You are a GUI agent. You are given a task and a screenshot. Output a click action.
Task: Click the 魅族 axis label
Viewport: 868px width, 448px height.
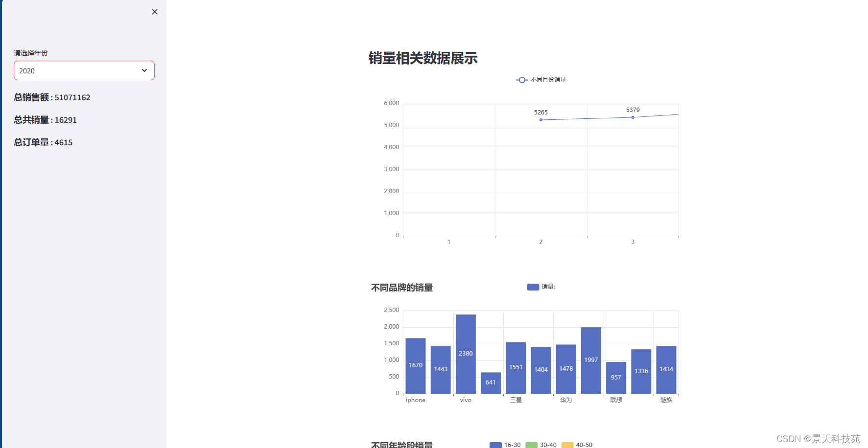(666, 400)
